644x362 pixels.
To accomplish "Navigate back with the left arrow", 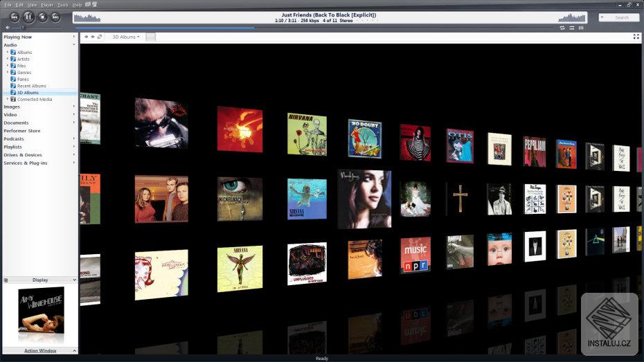I will click(x=86, y=37).
